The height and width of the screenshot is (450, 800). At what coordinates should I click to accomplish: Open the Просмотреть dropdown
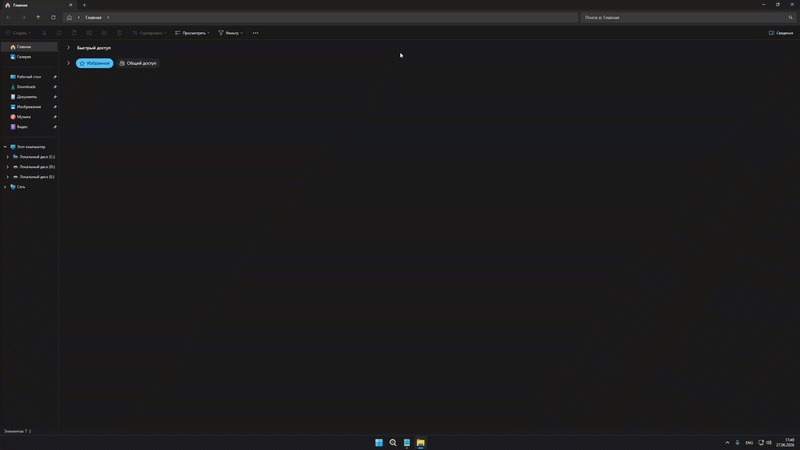pyautogui.click(x=192, y=33)
